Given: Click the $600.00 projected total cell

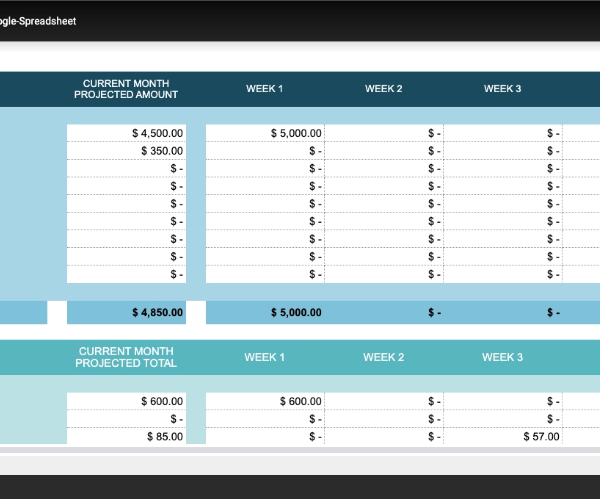Looking at the screenshot, I should click(x=127, y=401).
